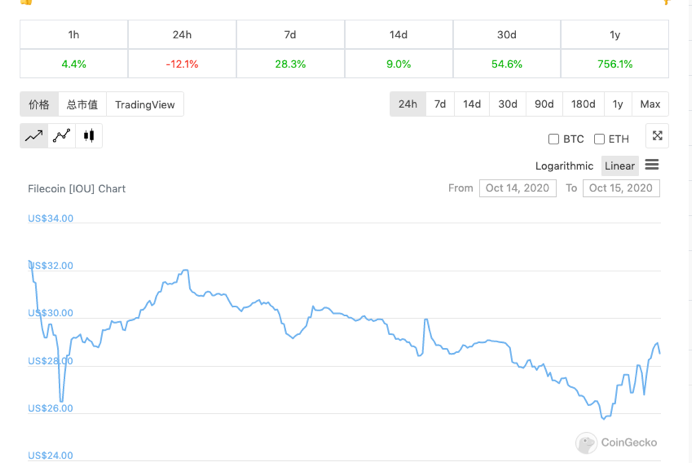Click the -12.1% value under 24h
The width and height of the screenshot is (692, 463).
[182, 64]
